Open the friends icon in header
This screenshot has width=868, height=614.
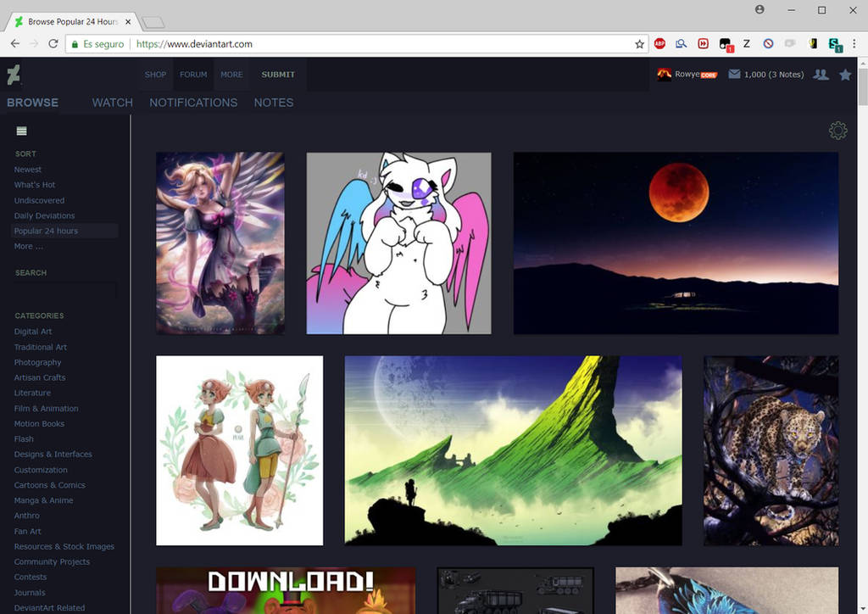tap(821, 75)
